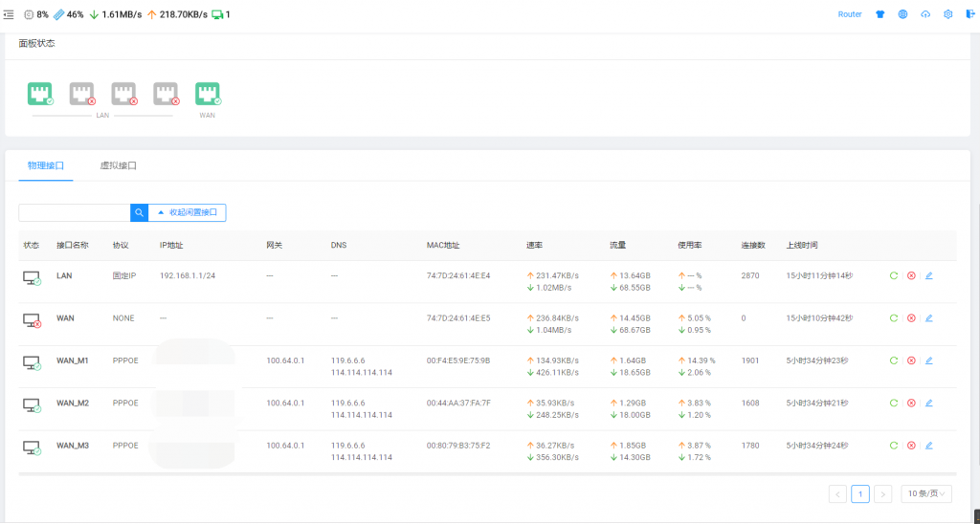This screenshot has width=980, height=524.
Task: Click the 面板状态 panel heading
Action: pyautogui.click(x=37, y=44)
